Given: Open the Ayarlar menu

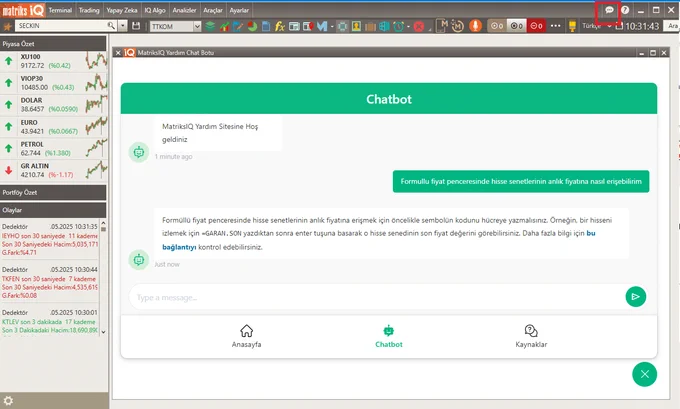Looking at the screenshot, I should click(x=239, y=10).
